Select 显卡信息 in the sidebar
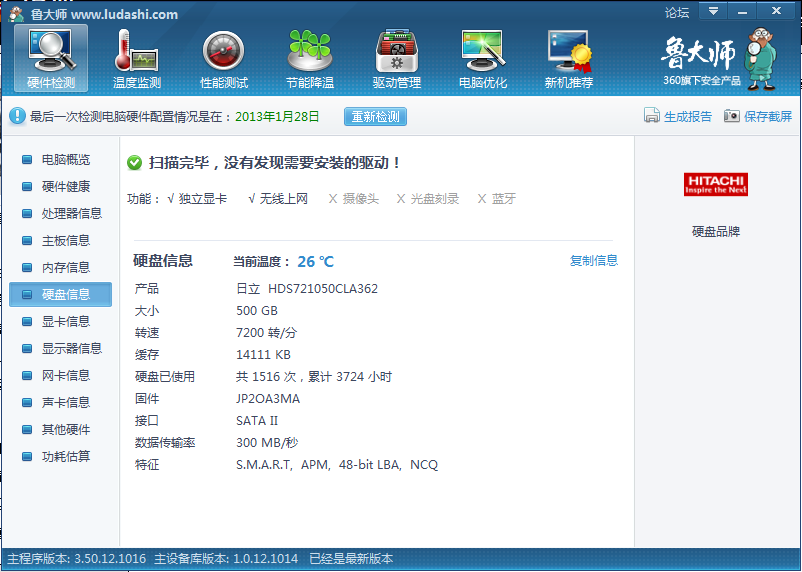 click(x=60, y=321)
